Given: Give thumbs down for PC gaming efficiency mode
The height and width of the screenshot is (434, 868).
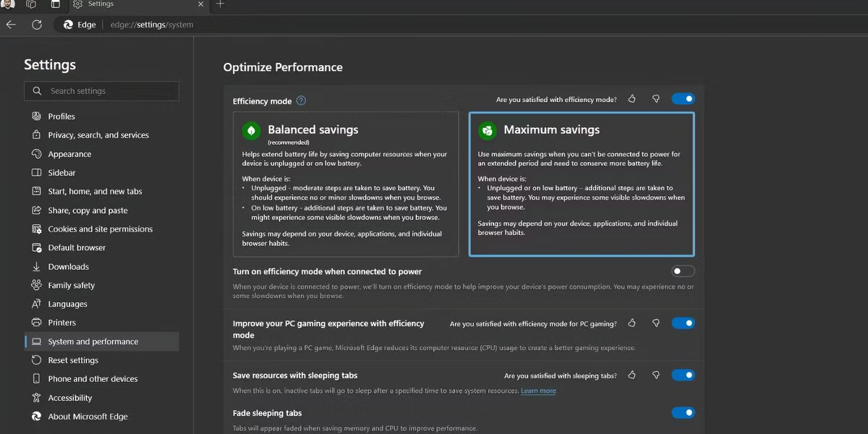Looking at the screenshot, I should (x=656, y=323).
